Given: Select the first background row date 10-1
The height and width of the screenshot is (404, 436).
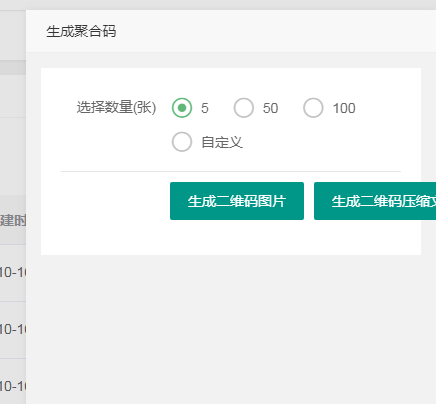Looking at the screenshot, I should [x=13, y=273].
